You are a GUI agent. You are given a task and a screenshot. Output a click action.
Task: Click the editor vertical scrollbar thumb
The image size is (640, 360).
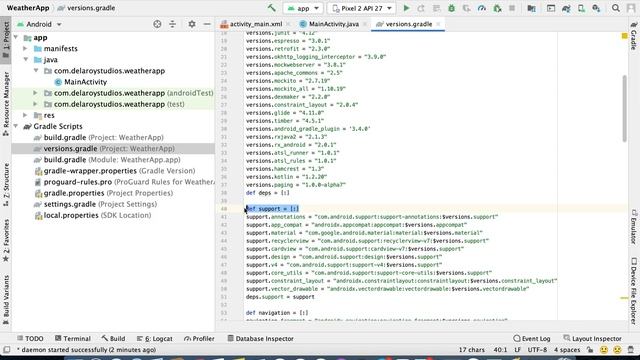pos(624,109)
